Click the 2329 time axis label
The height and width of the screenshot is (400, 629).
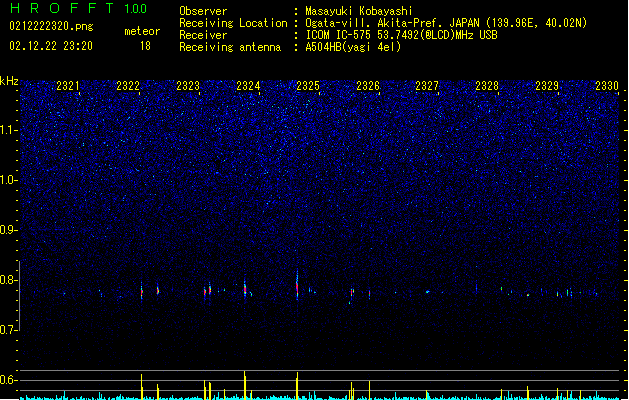tap(547, 85)
